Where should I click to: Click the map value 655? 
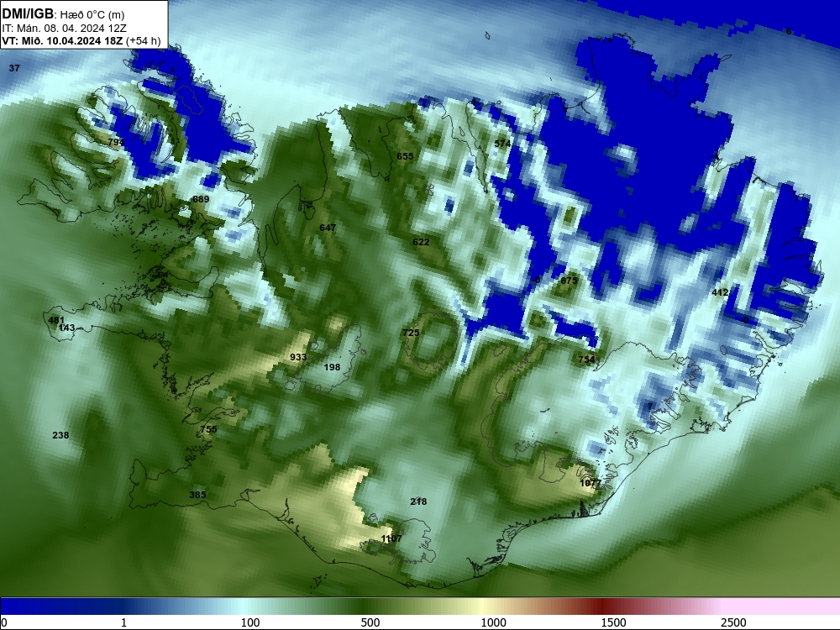coord(405,156)
